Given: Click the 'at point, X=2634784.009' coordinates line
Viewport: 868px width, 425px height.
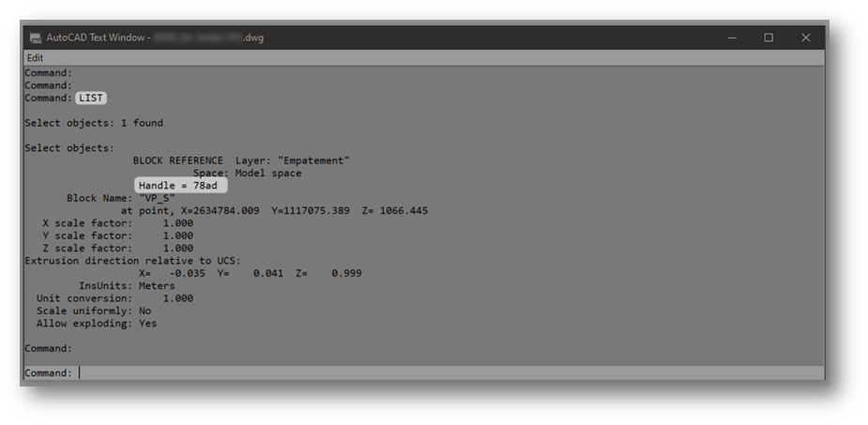Looking at the screenshot, I should click(x=274, y=211).
